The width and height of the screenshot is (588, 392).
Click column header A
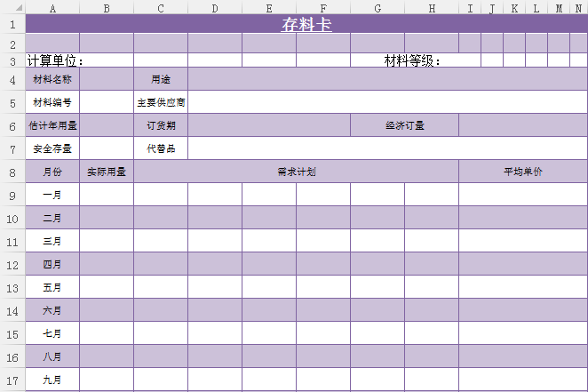click(52, 7)
